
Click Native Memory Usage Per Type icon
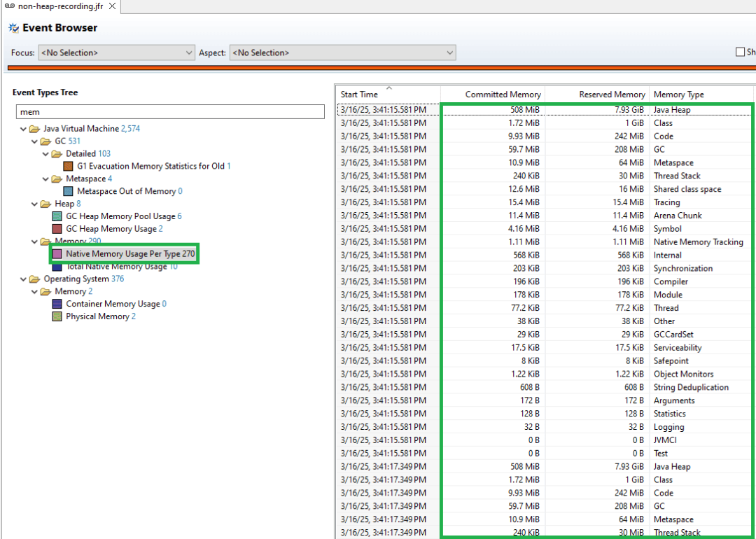(x=57, y=254)
